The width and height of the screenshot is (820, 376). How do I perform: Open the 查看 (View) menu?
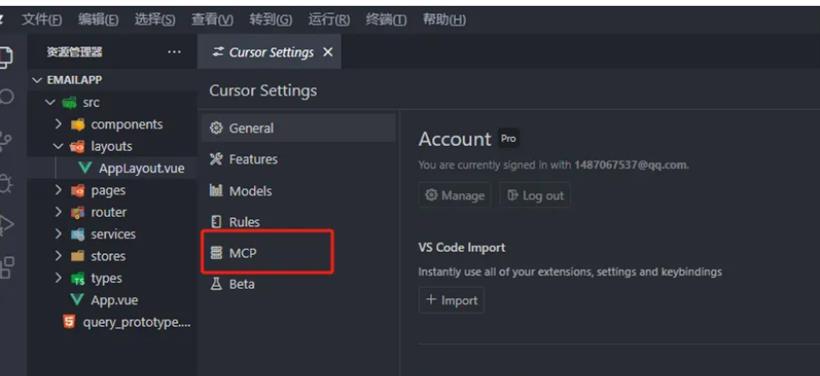click(x=212, y=20)
